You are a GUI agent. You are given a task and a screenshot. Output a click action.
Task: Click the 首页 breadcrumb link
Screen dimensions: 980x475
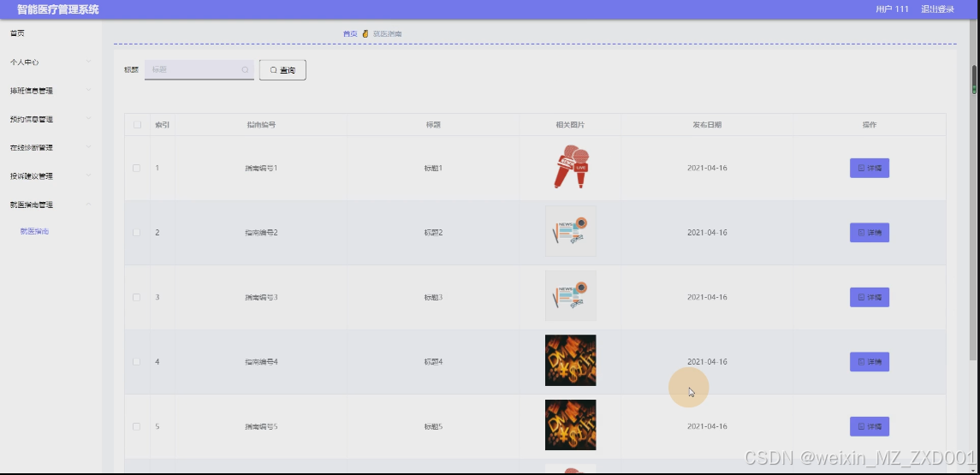[x=350, y=33]
